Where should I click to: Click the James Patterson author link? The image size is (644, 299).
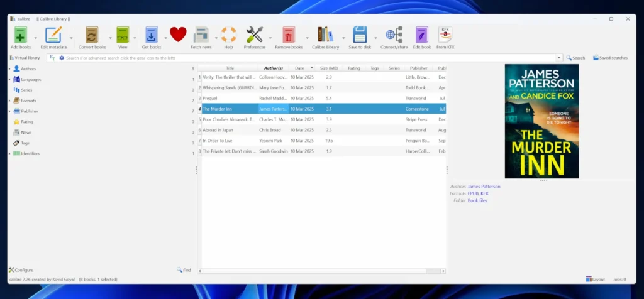pyautogui.click(x=484, y=187)
